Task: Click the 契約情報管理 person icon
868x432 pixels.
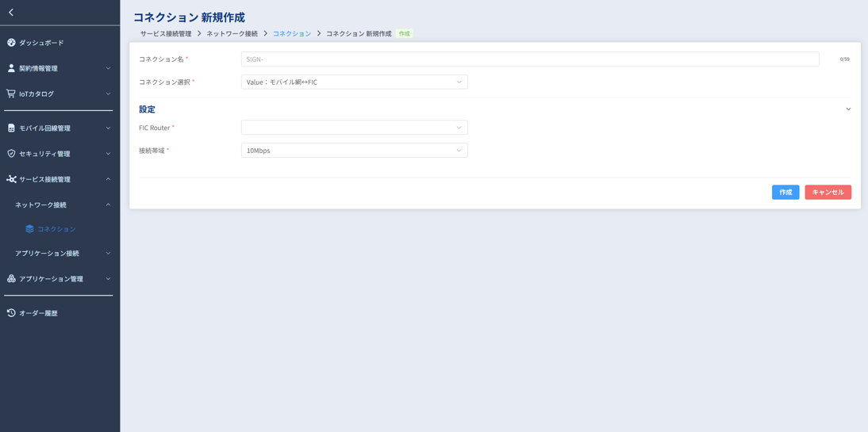Action: [11, 68]
